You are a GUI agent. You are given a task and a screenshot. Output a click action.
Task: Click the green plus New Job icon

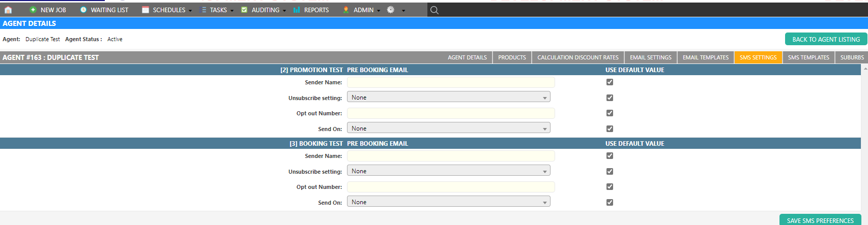pos(33,10)
